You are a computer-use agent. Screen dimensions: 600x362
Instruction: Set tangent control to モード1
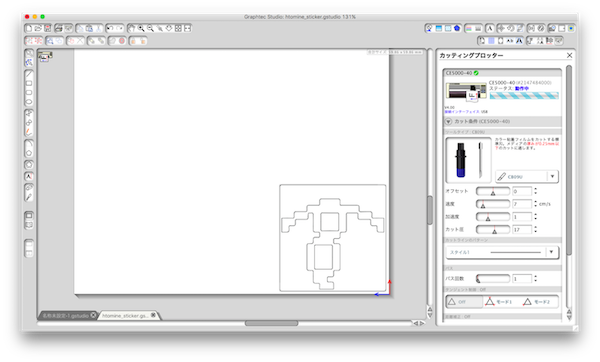pyautogui.click(x=499, y=302)
